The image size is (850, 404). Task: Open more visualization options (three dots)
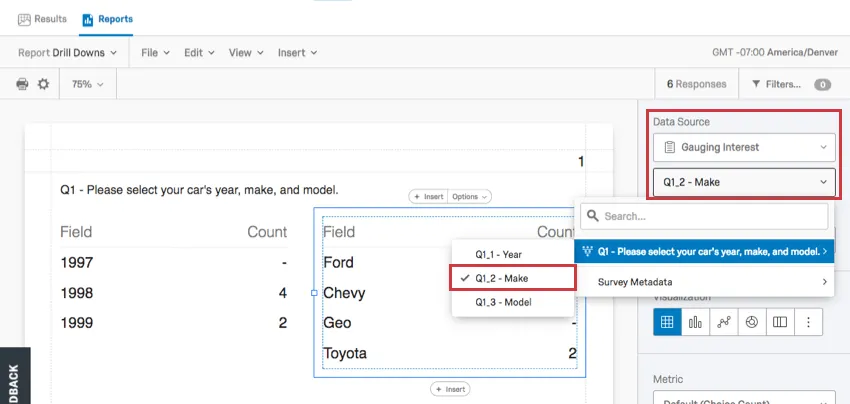tap(808, 322)
